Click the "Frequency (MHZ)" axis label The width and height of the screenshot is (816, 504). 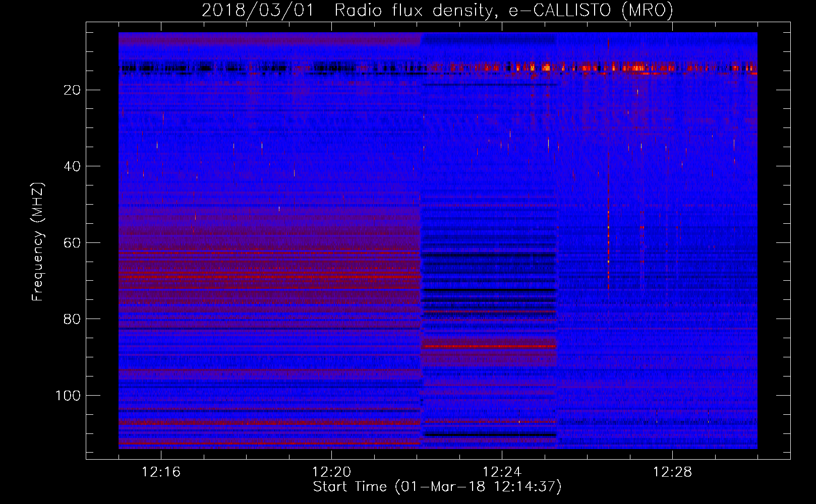(x=38, y=242)
